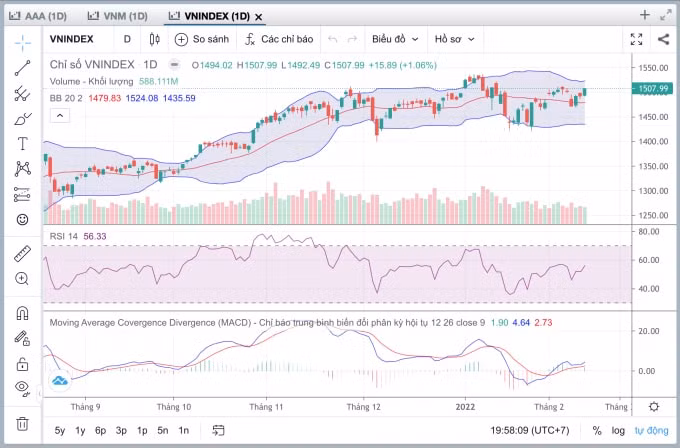Set time range to 3p
Viewport: 680px width, 448px height.
(x=121, y=431)
